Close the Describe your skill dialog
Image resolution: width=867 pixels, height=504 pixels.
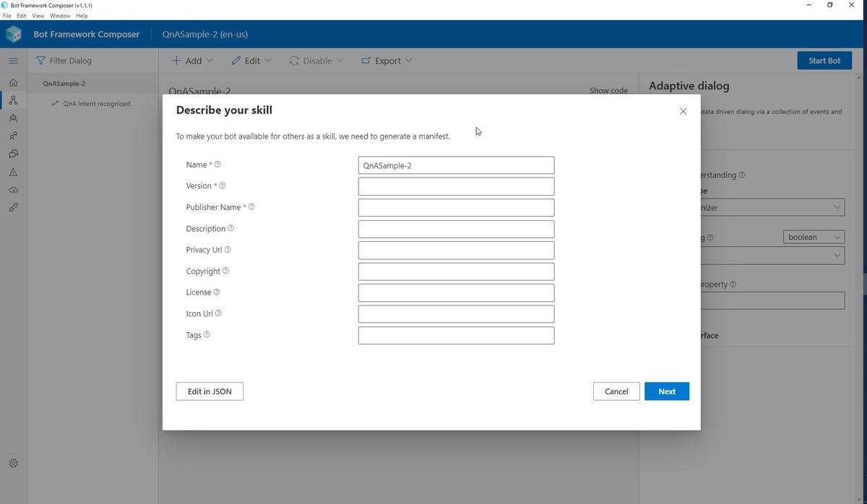click(683, 111)
